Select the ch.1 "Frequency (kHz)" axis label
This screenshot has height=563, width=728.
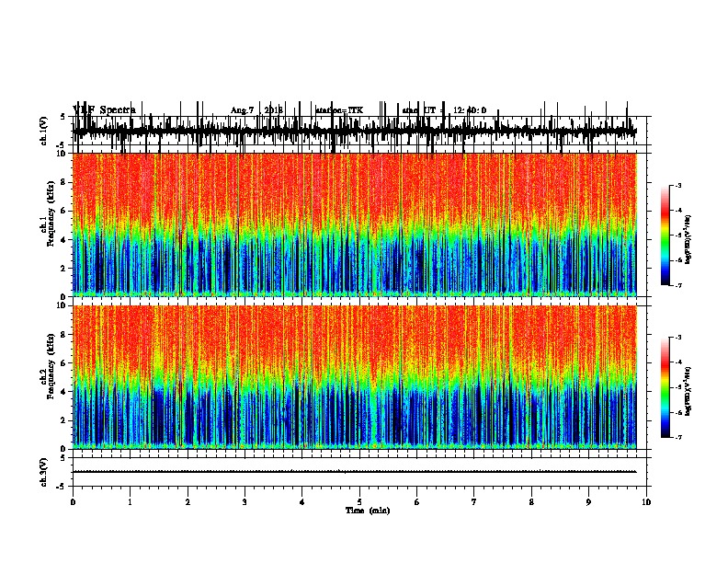coord(51,215)
